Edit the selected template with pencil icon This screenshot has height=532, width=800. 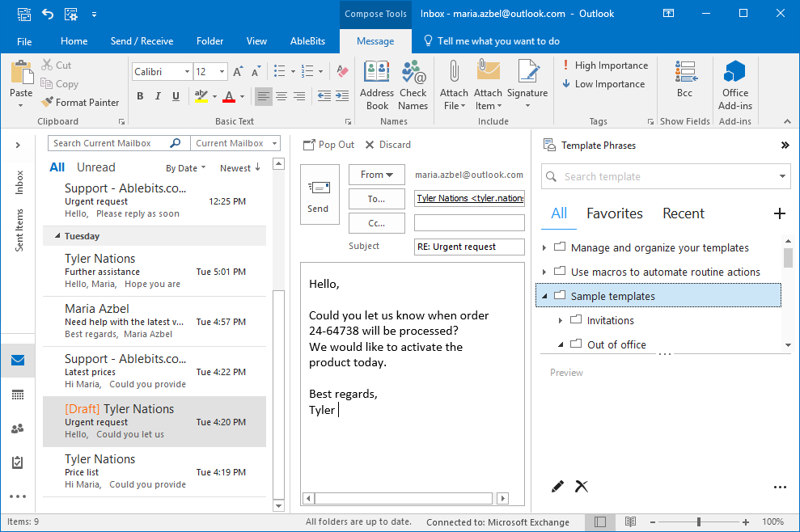pos(557,487)
